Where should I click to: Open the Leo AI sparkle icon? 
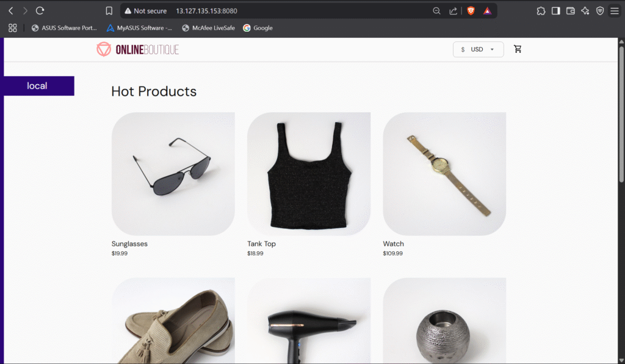tap(585, 11)
